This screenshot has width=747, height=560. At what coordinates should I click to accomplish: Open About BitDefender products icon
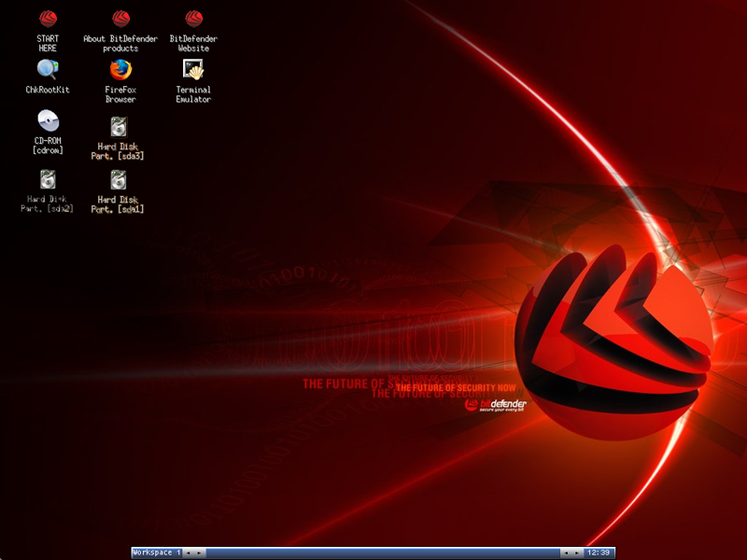click(x=121, y=19)
